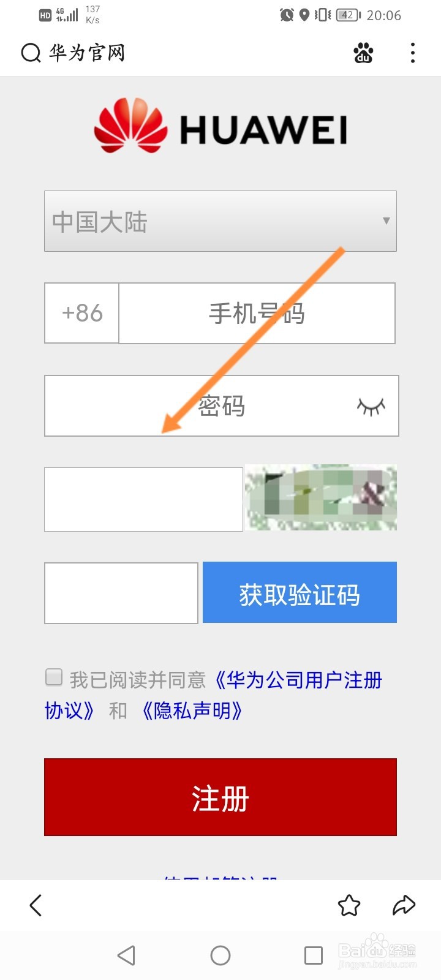Refresh the captcha image
This screenshot has height=980, width=441.
tap(321, 497)
